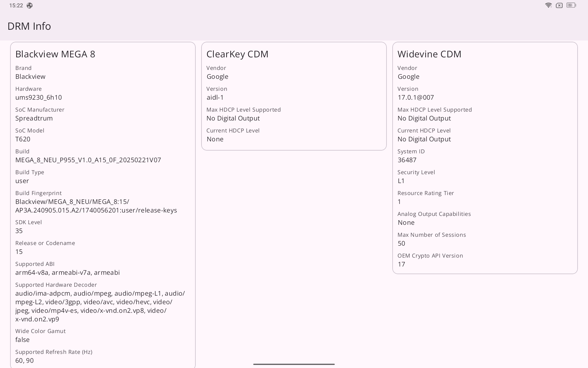The width and height of the screenshot is (588, 368).
Task: Tap the Wi-Fi status icon
Action: [x=548, y=6]
